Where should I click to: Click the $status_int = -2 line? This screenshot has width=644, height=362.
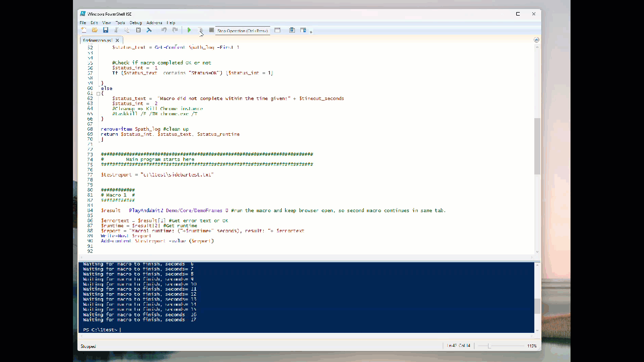coord(135,104)
